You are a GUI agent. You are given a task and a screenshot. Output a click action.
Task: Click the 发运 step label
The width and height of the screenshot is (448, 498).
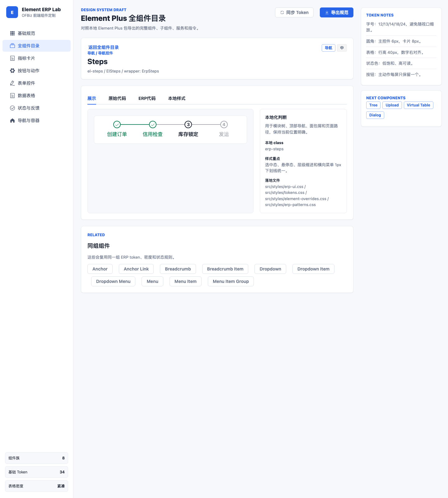[x=224, y=134]
